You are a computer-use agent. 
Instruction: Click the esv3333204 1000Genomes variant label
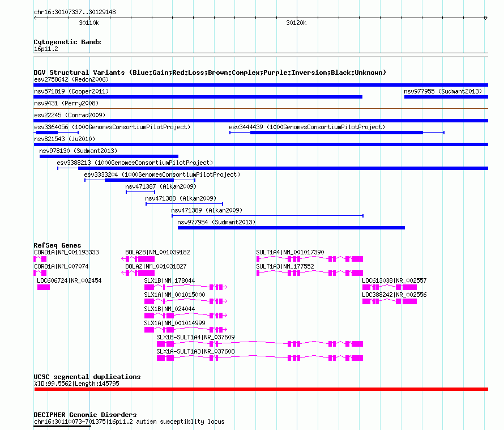pos(162,174)
